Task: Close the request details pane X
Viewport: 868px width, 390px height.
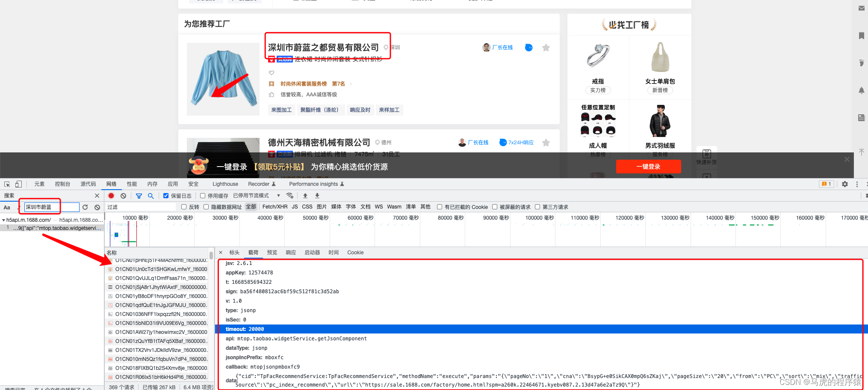Action: tap(221, 253)
